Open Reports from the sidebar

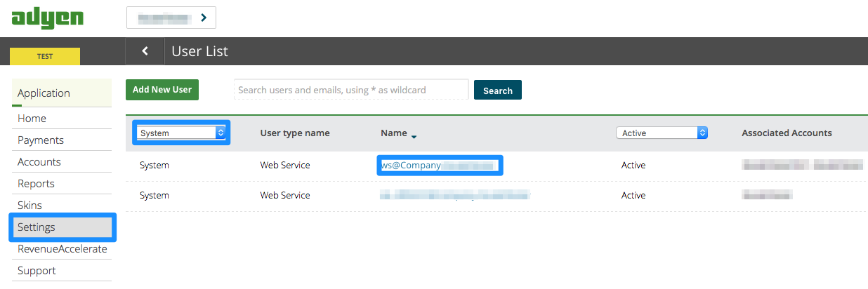(x=37, y=184)
